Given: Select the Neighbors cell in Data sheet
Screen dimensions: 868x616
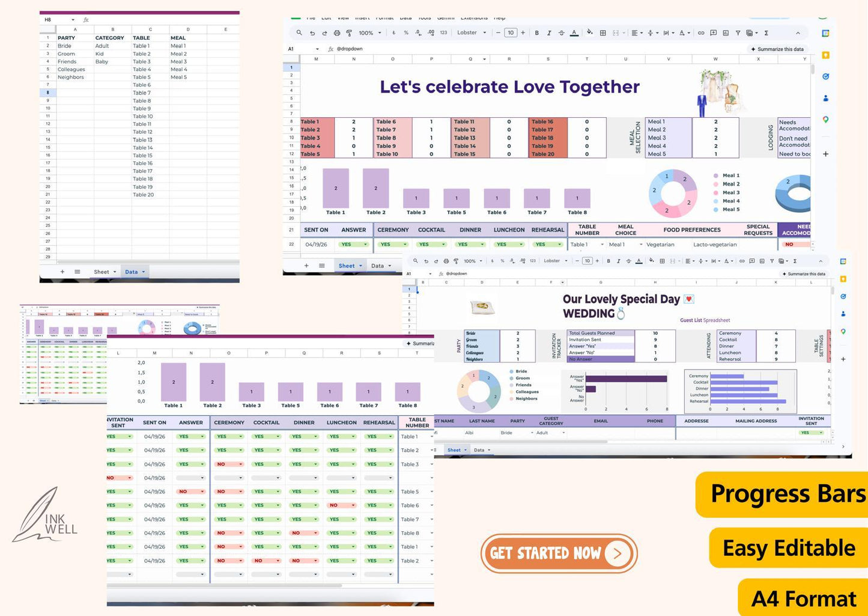Looking at the screenshot, I should pos(75,77).
